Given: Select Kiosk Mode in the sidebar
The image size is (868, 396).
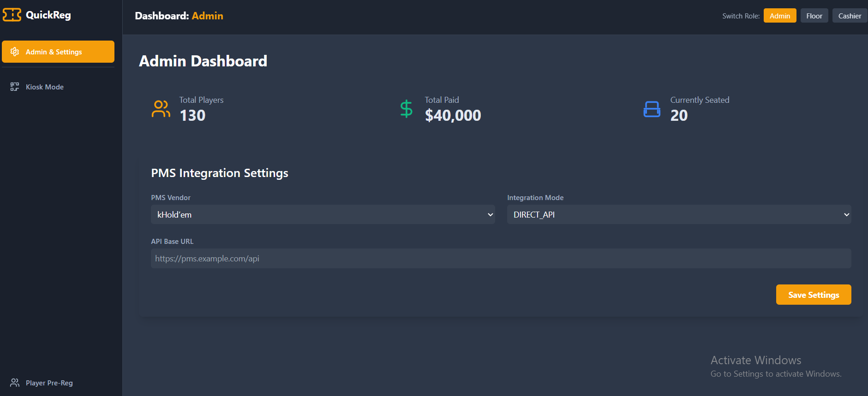Looking at the screenshot, I should click(x=45, y=87).
